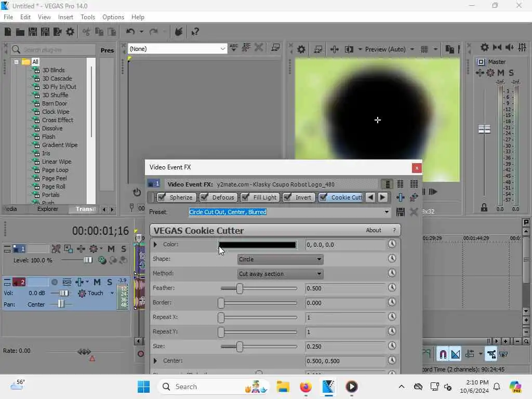Select the Cross Effect transition
The height and width of the screenshot is (399, 532).
[57, 120]
